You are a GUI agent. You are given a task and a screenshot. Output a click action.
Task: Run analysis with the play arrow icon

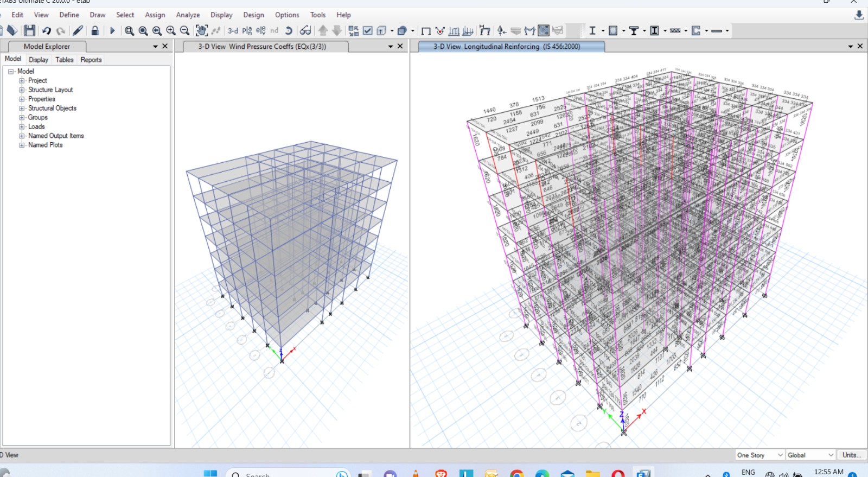pos(112,31)
